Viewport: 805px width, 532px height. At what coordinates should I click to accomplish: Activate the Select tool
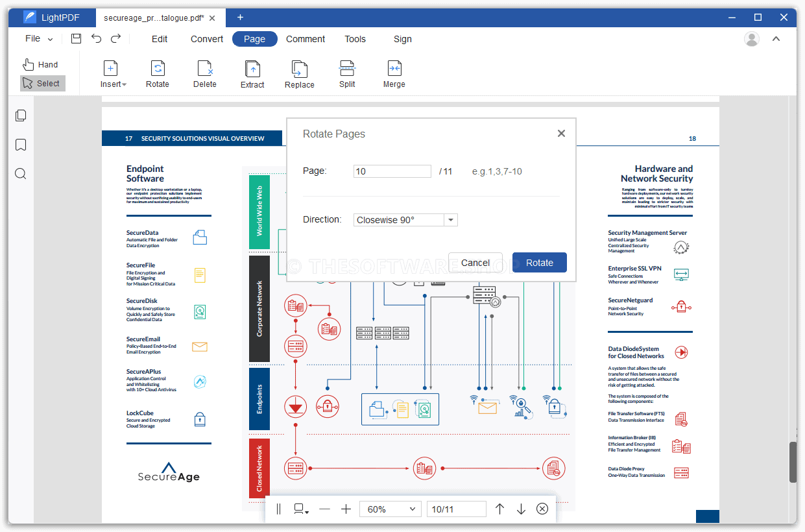[42, 83]
